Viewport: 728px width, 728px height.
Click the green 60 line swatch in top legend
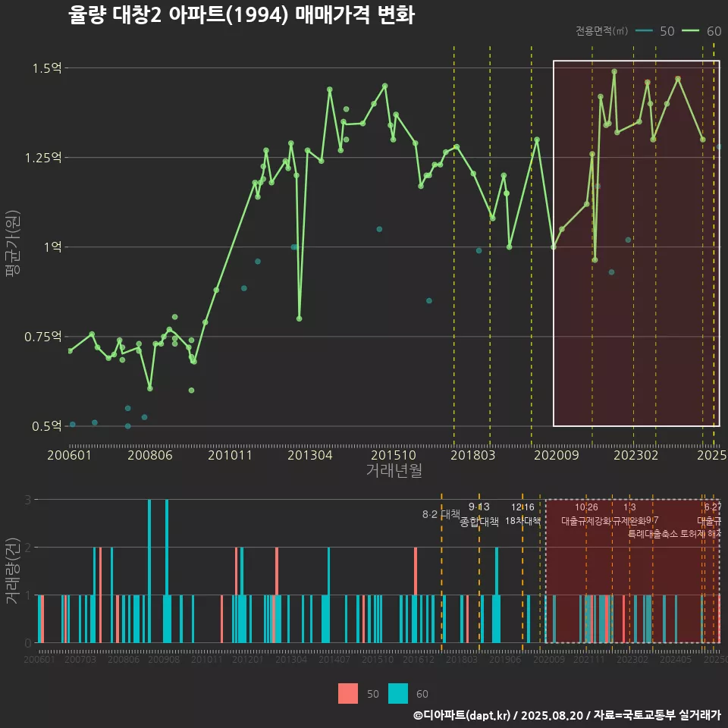(690, 30)
